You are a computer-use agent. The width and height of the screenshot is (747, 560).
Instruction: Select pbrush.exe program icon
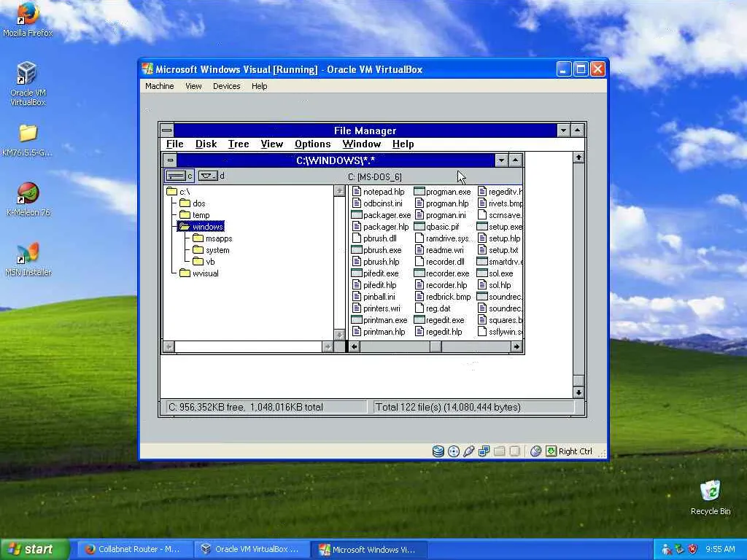tap(356, 250)
